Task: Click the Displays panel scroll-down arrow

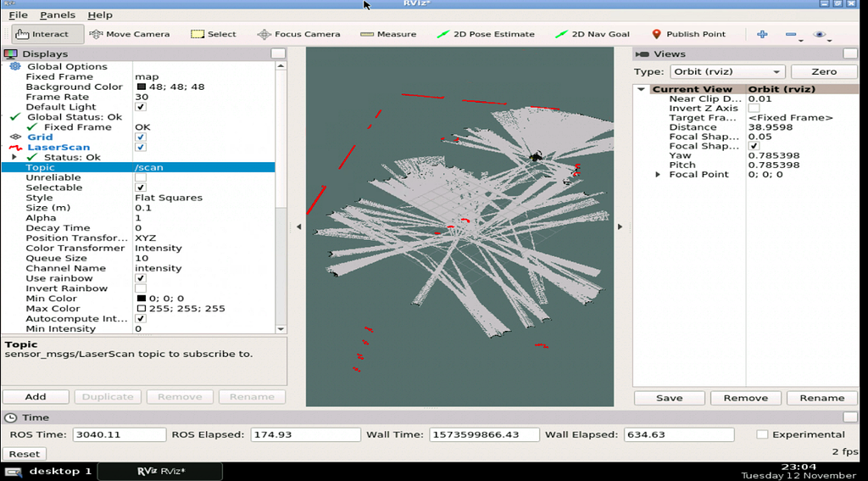Action: tap(281, 328)
